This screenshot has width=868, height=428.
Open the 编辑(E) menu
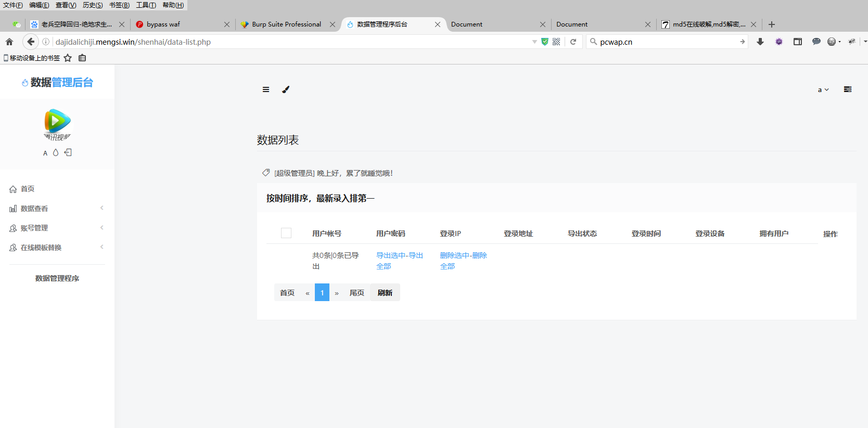[x=40, y=5]
